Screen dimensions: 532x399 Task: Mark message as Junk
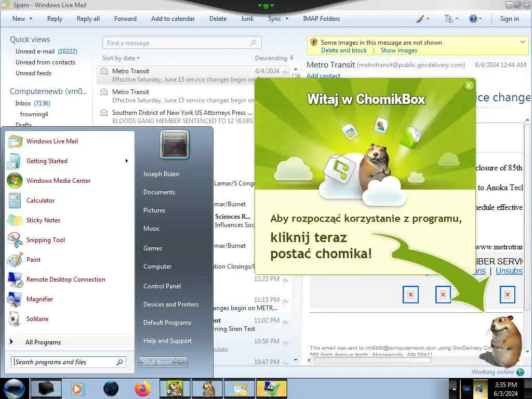coord(247,19)
